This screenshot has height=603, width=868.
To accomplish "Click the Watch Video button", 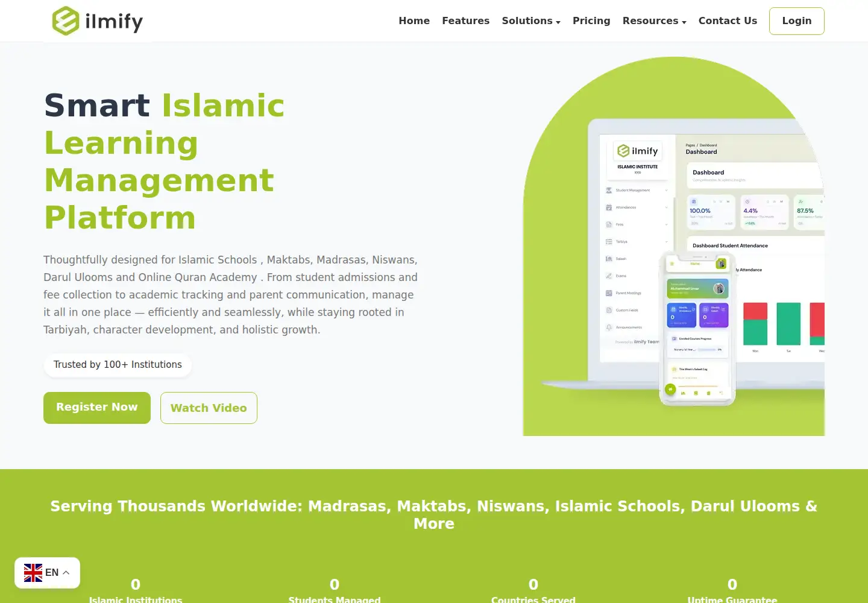I will coord(209,408).
